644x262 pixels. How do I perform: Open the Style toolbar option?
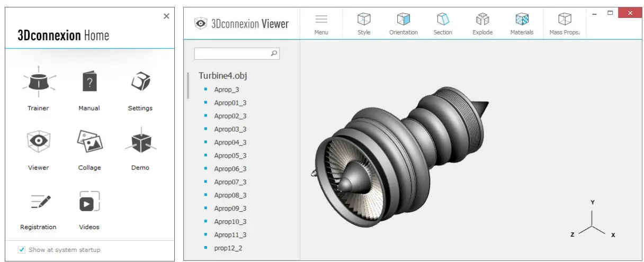tap(364, 24)
